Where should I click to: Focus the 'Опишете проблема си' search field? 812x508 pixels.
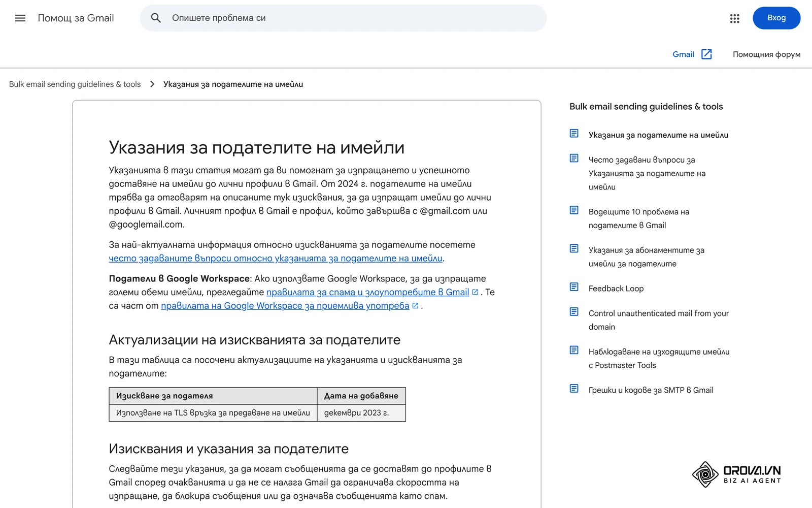point(344,18)
